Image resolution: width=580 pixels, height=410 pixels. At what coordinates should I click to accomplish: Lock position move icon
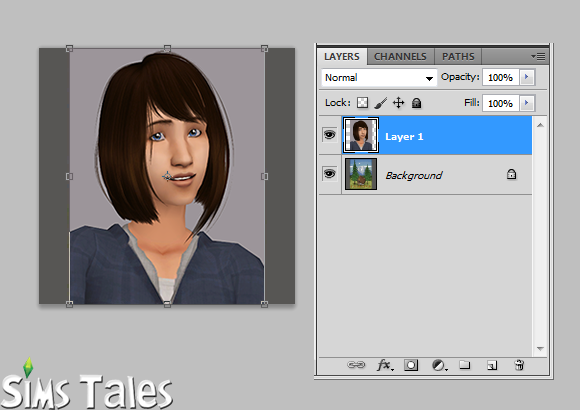398,102
